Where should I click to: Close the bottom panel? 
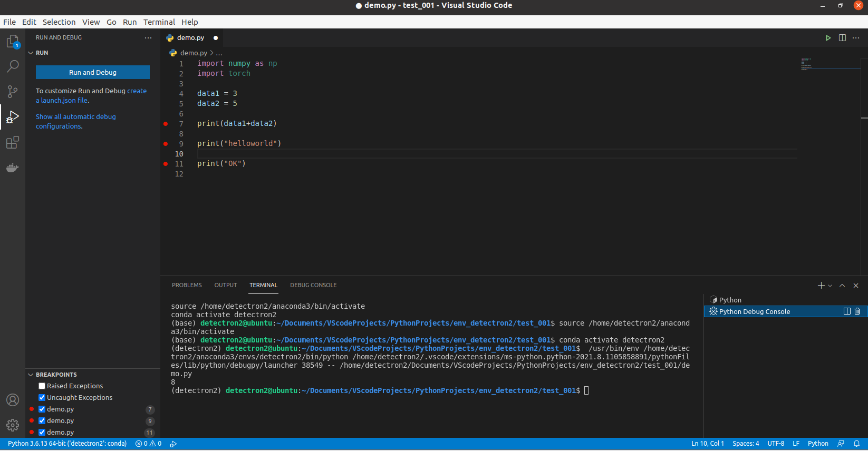tap(856, 286)
